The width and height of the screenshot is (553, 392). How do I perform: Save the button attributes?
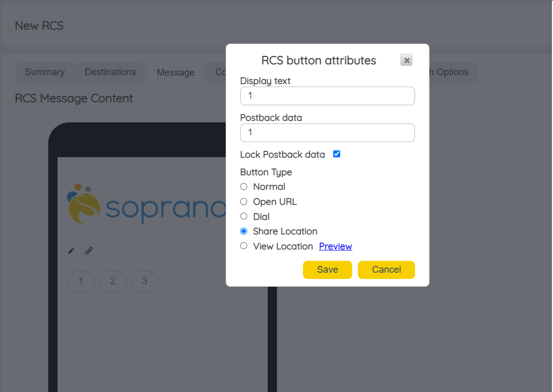pyautogui.click(x=327, y=270)
